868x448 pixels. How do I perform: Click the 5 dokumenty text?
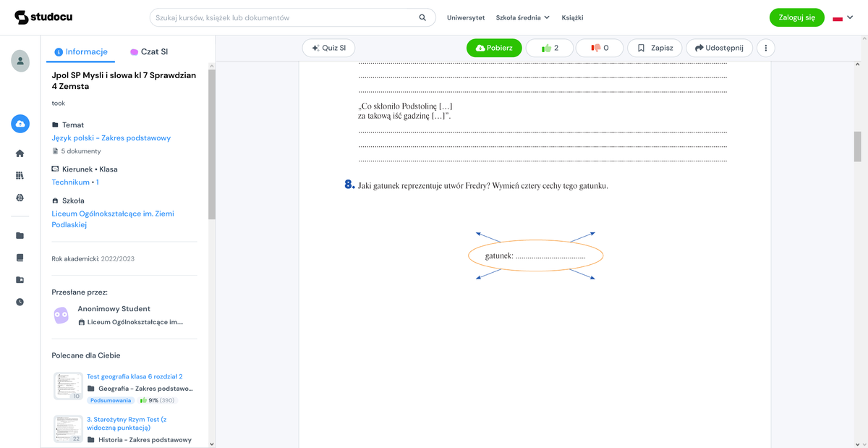(x=81, y=151)
